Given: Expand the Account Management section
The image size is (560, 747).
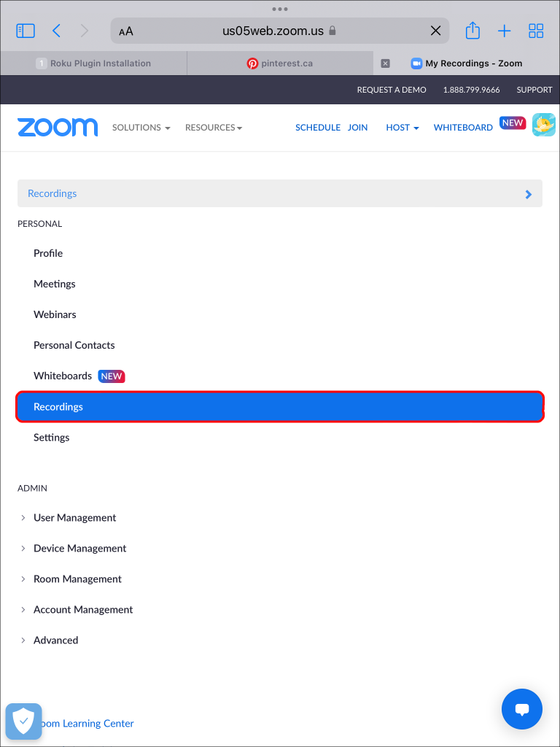Looking at the screenshot, I should pos(82,609).
